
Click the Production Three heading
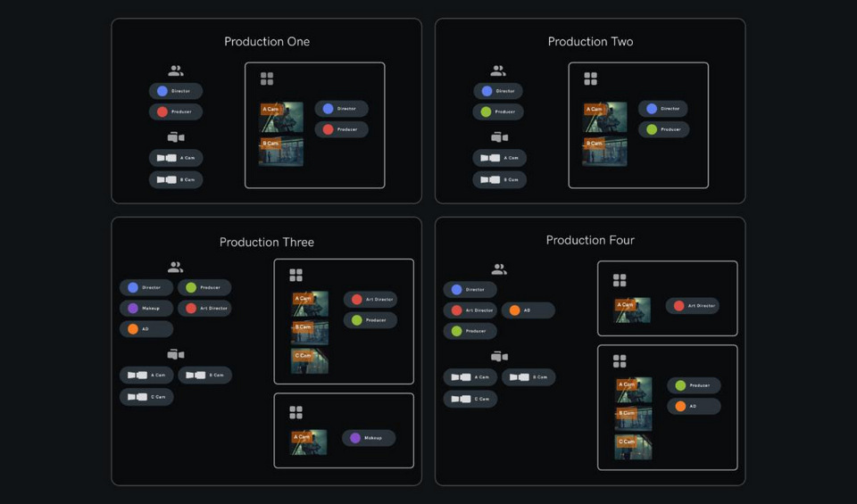click(x=266, y=242)
